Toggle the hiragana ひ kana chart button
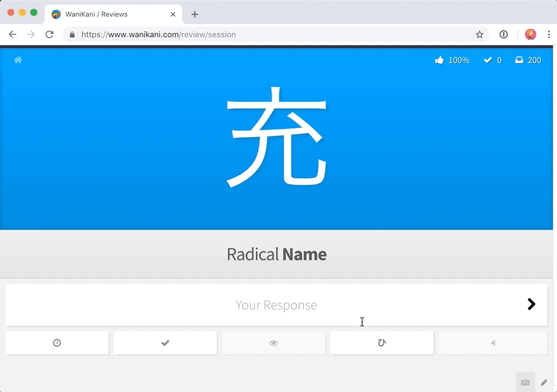 pyautogui.click(x=382, y=343)
